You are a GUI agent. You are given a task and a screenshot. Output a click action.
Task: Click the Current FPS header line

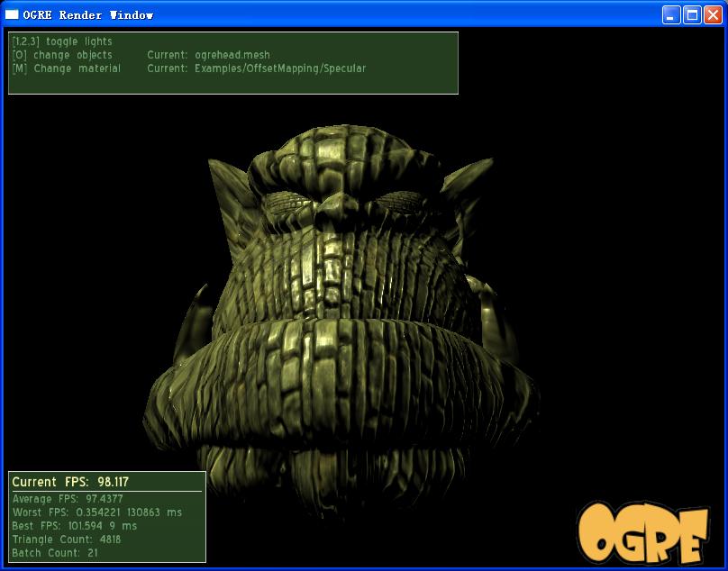click(x=70, y=482)
